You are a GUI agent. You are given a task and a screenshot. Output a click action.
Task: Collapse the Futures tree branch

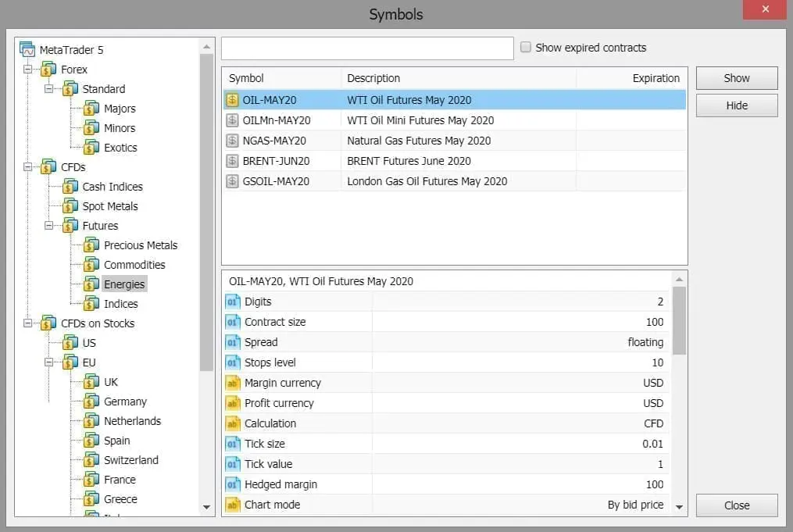tap(49, 226)
